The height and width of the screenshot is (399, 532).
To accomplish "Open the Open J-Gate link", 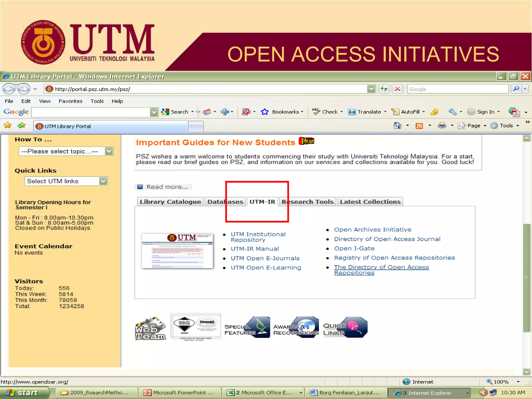I will pos(354,248).
